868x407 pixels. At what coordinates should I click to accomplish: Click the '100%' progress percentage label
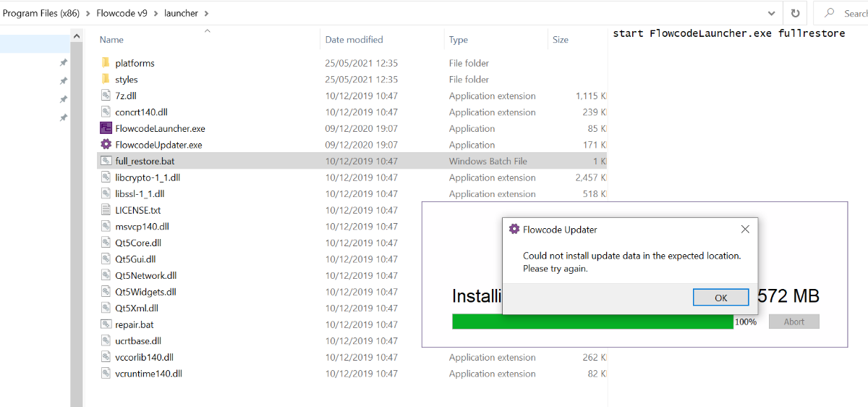tap(746, 322)
